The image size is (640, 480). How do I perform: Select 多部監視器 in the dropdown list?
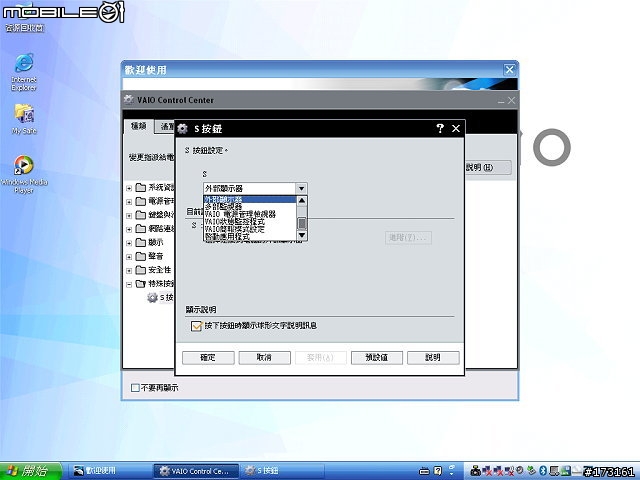coord(250,207)
